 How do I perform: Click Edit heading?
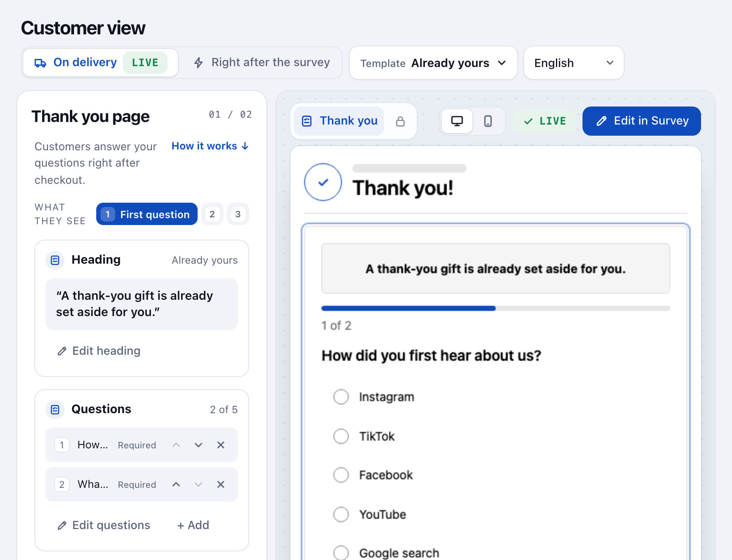click(99, 351)
